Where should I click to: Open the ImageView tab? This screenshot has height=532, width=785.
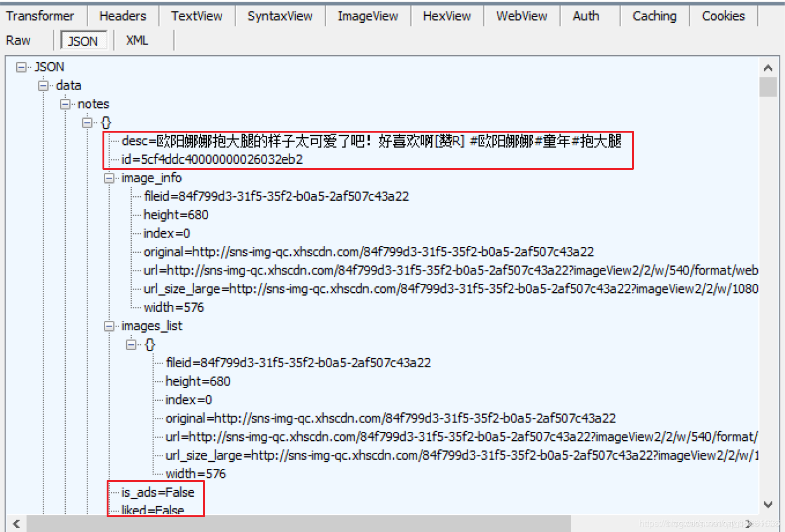368,16
